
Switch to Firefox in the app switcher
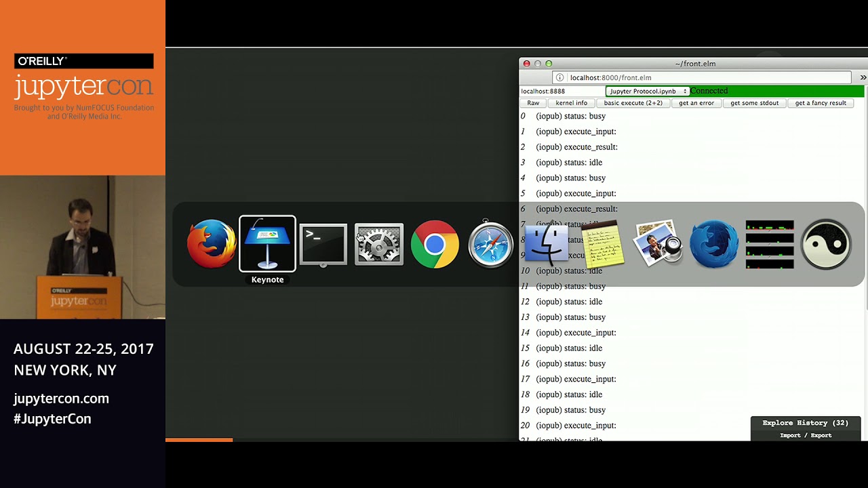pyautogui.click(x=212, y=243)
